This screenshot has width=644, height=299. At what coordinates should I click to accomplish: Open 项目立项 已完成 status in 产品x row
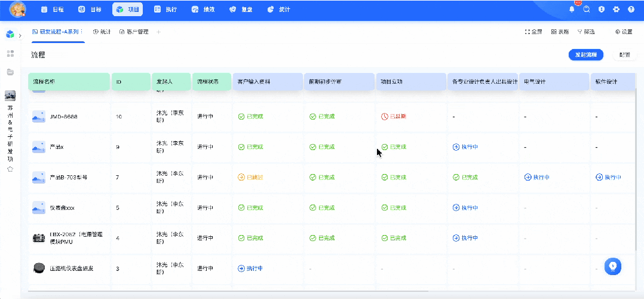coord(394,147)
